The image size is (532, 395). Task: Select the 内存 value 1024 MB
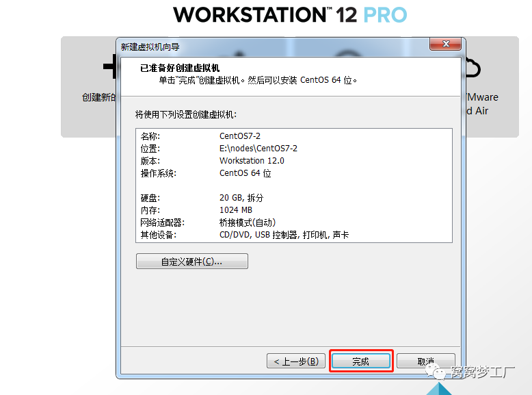tap(236, 210)
